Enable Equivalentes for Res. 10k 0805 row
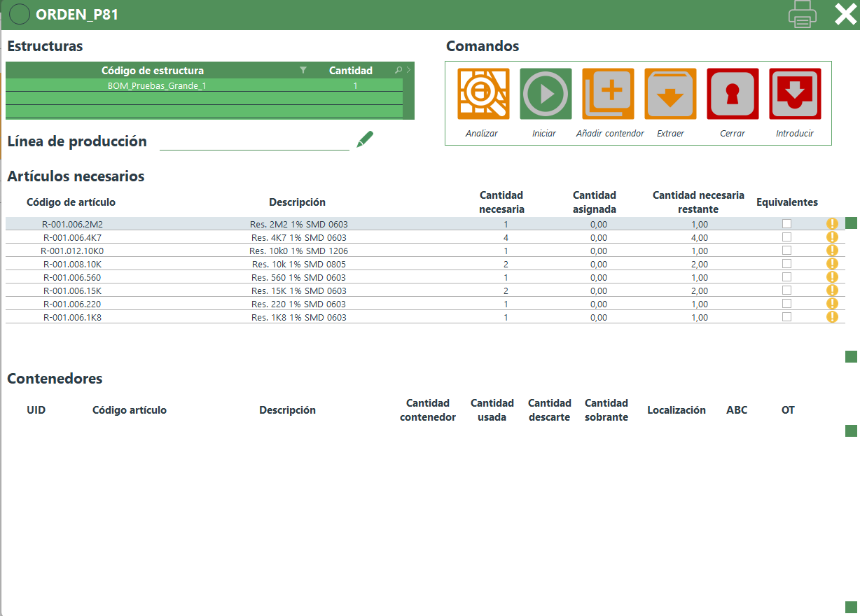 point(786,264)
